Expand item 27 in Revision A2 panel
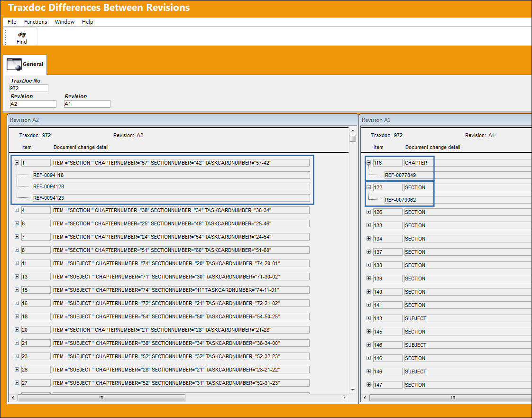 click(17, 383)
